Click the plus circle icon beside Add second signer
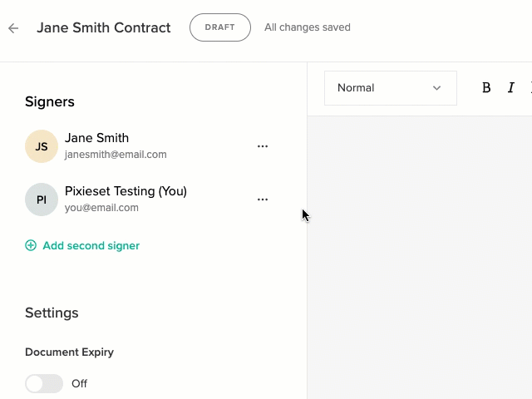This screenshot has height=399, width=532. tap(31, 245)
